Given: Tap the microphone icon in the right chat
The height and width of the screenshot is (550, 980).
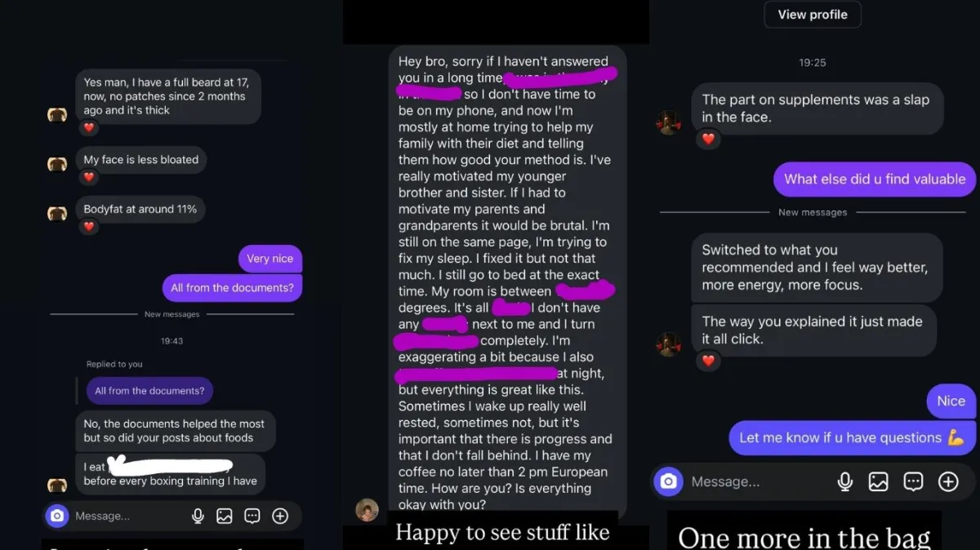Looking at the screenshot, I should pos(845,481).
